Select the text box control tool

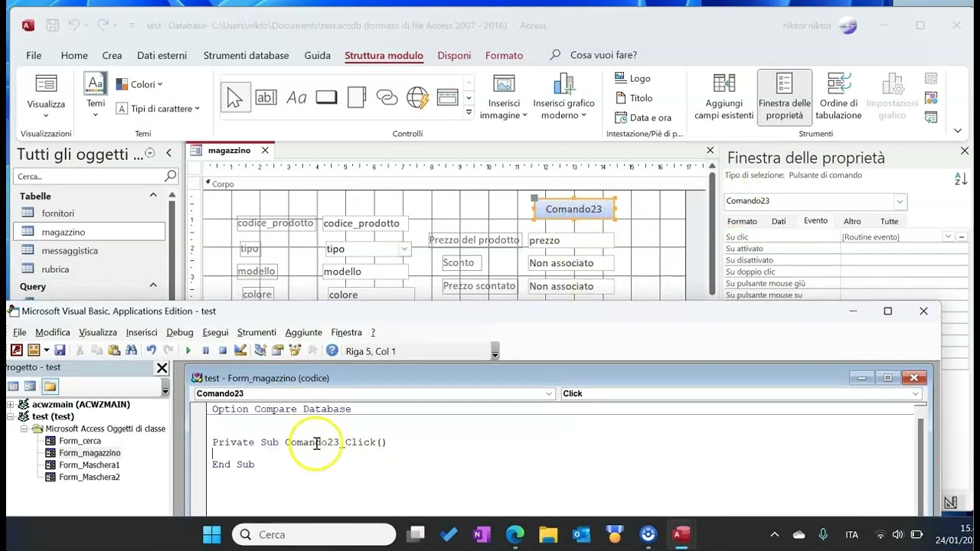(266, 97)
